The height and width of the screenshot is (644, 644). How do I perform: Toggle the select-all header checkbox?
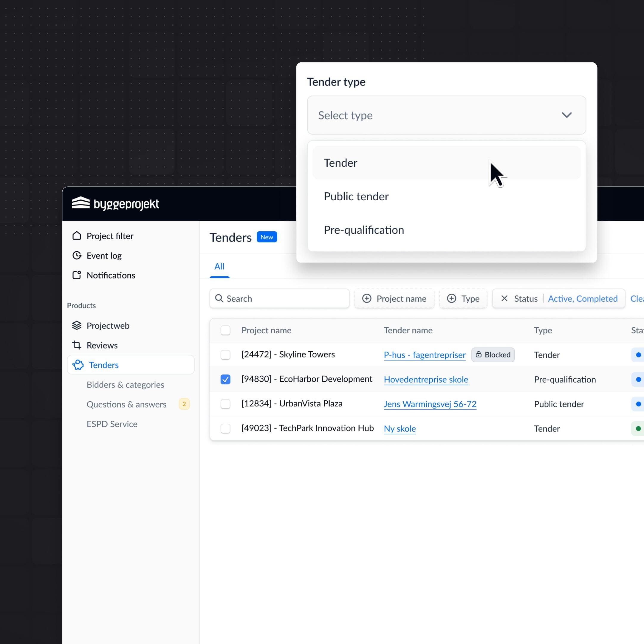[x=225, y=330]
